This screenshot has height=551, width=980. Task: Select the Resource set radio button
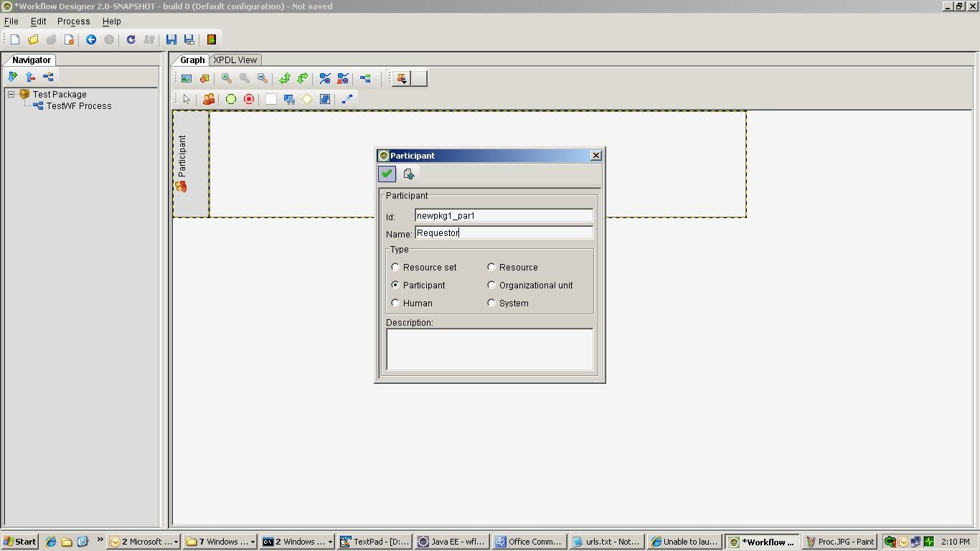click(x=395, y=267)
